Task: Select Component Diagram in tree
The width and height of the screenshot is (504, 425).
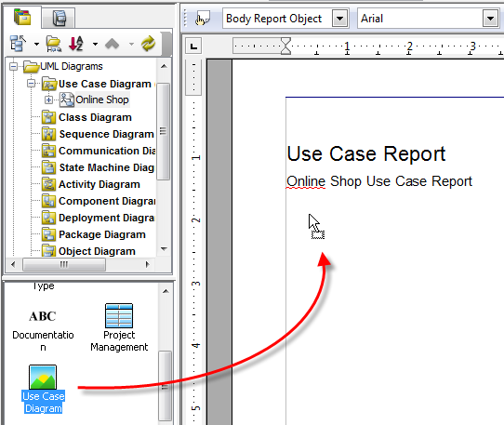Action: (107, 201)
